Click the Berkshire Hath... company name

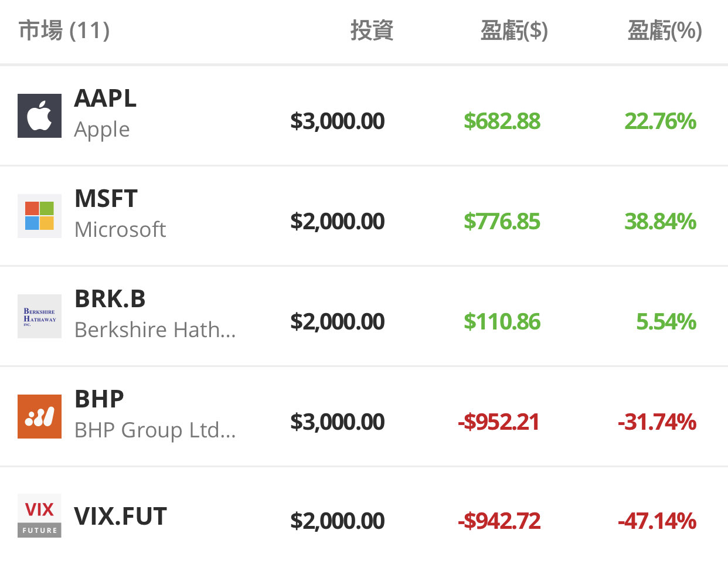[155, 330]
